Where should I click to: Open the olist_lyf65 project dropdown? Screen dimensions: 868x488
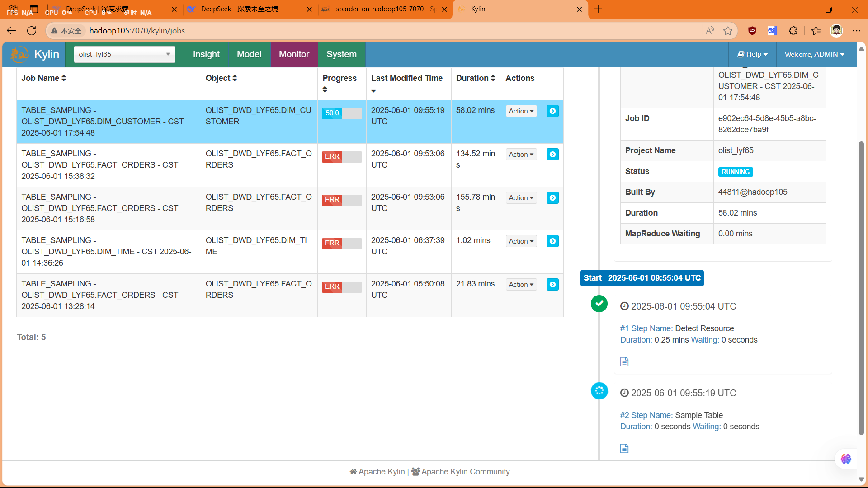tap(124, 55)
